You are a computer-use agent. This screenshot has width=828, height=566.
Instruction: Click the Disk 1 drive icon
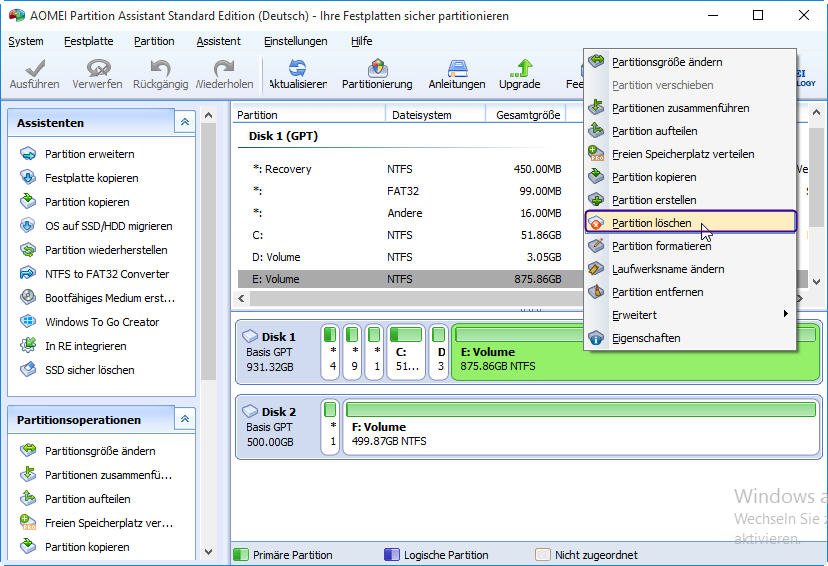(x=250, y=336)
